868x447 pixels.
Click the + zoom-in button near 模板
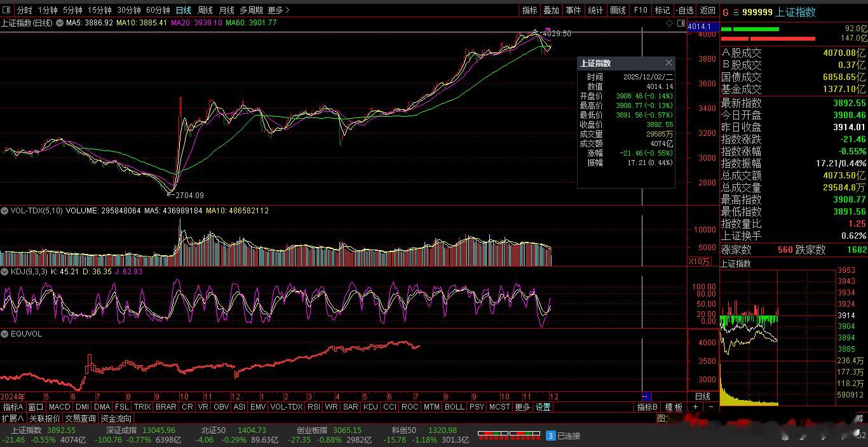point(696,407)
